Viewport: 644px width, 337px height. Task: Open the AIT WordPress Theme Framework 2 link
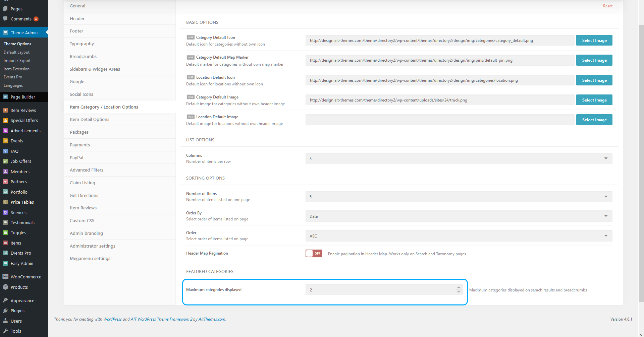pos(162,319)
